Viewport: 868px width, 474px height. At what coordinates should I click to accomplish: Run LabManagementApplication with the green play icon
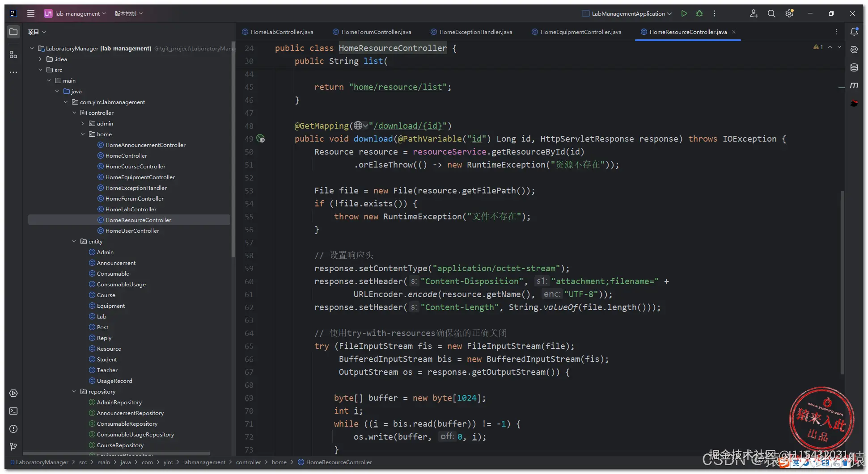[x=684, y=13]
